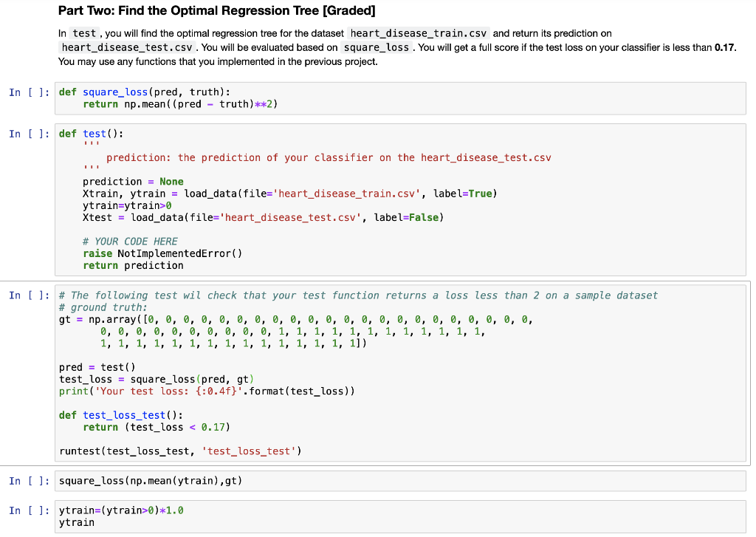Click the def test_loss_test() line

(122, 414)
